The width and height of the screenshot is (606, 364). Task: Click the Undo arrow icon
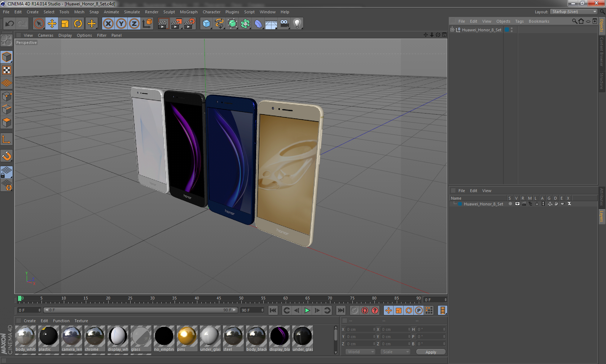(10, 24)
